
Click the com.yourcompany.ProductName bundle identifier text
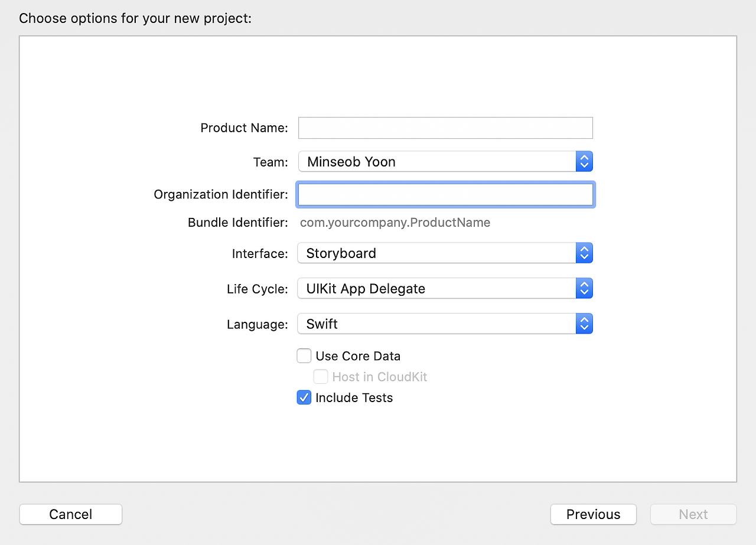click(395, 223)
